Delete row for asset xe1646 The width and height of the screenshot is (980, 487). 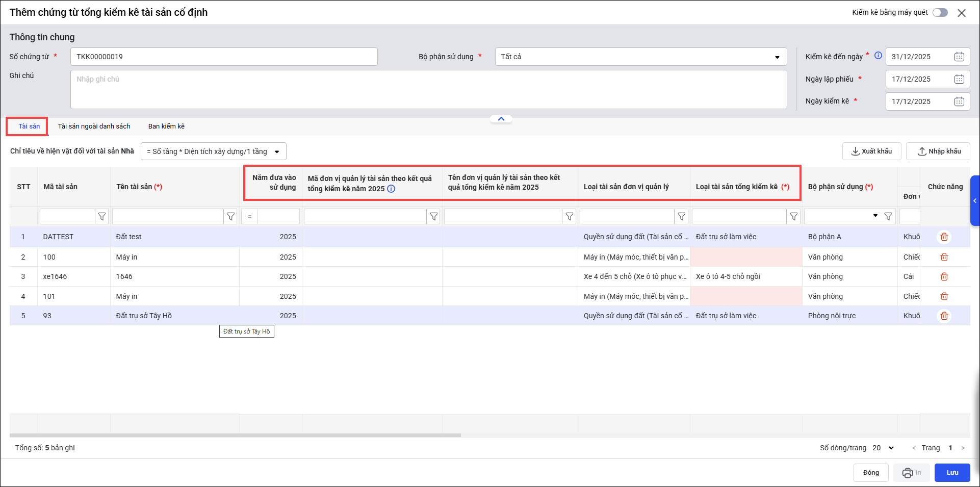(944, 276)
